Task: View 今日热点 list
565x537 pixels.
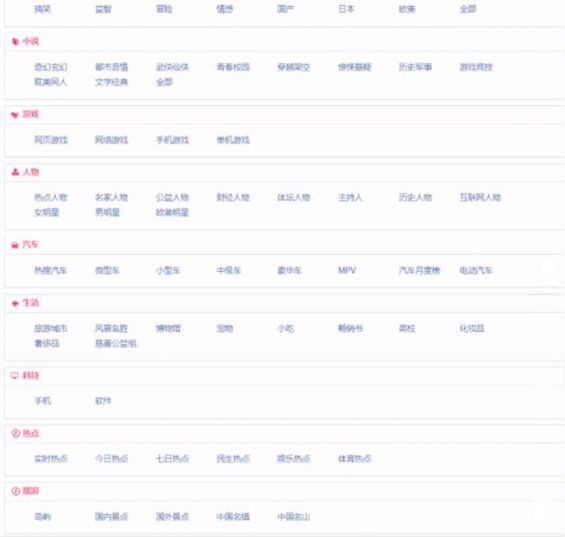Action: (111, 459)
